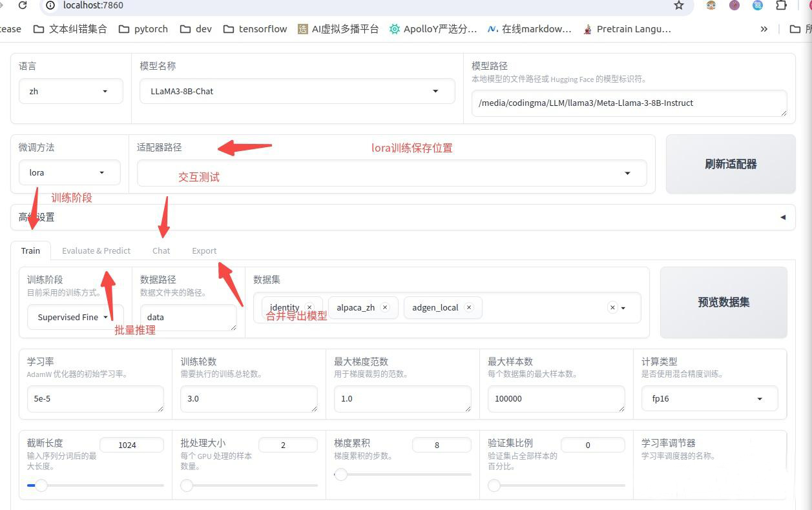The image size is (812, 510).
Task: Open the lora 微调方法 dropdown
Action: pos(101,172)
